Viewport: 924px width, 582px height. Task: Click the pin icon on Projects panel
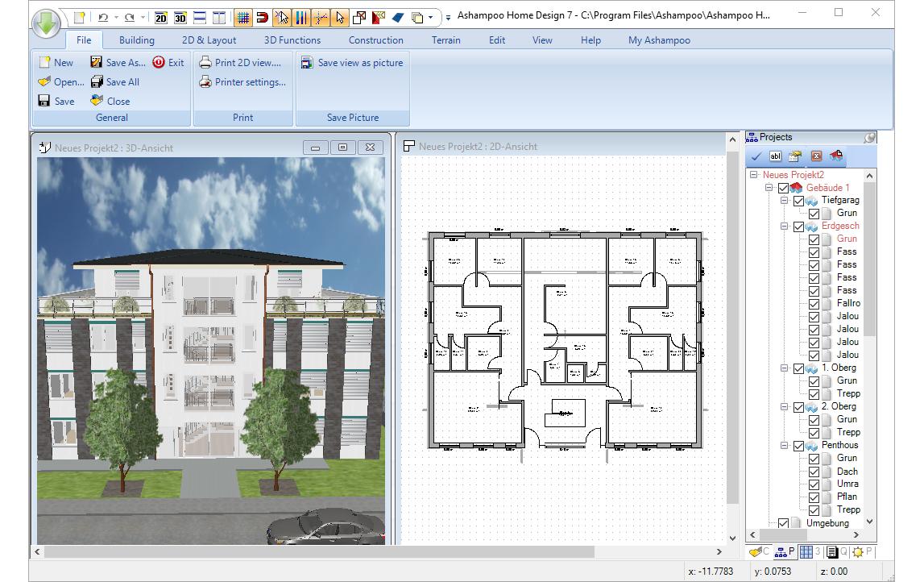[x=869, y=138]
